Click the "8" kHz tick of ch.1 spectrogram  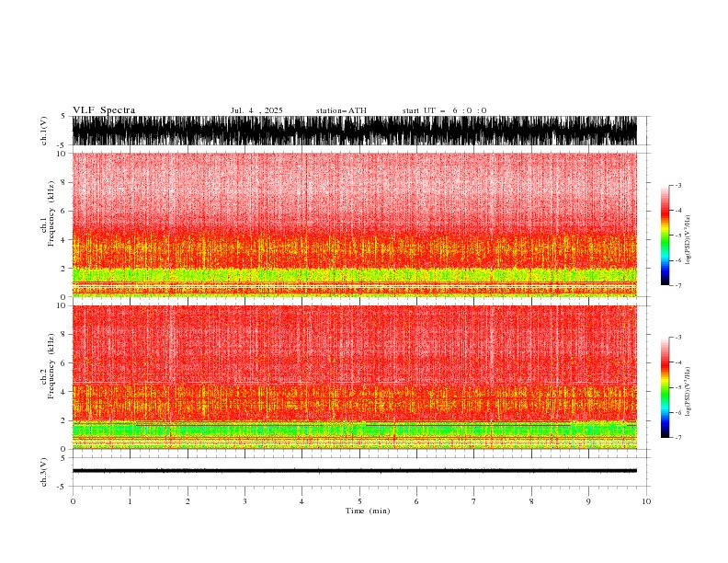point(63,182)
